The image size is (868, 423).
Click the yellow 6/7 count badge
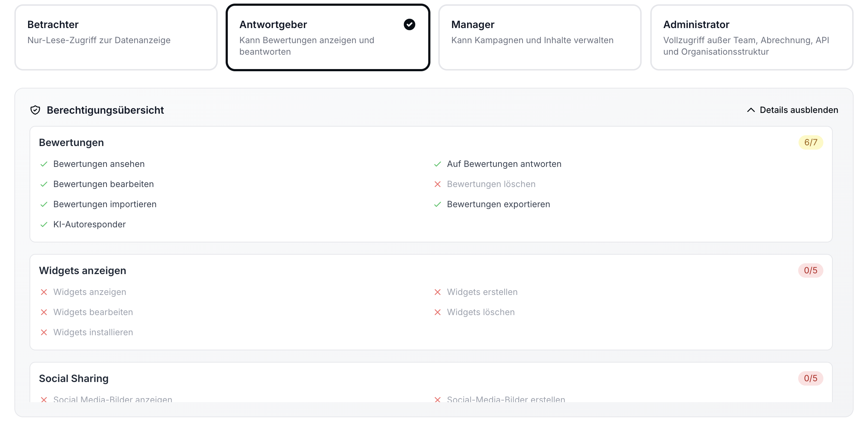click(x=810, y=142)
